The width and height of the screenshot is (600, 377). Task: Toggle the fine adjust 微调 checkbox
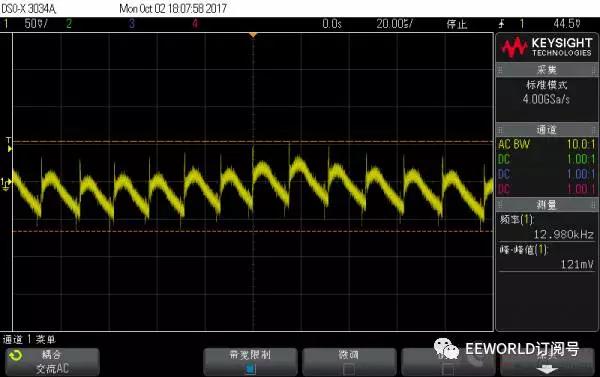[349, 369]
